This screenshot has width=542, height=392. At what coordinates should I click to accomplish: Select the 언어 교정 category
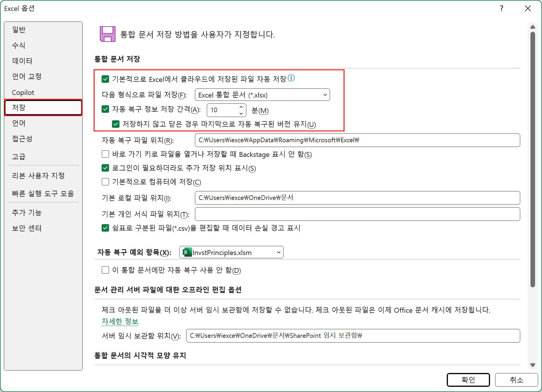[43, 76]
